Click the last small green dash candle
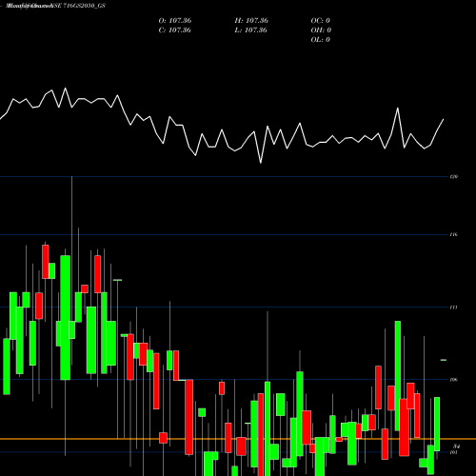The width and height of the screenshot is (476, 476). point(444,360)
